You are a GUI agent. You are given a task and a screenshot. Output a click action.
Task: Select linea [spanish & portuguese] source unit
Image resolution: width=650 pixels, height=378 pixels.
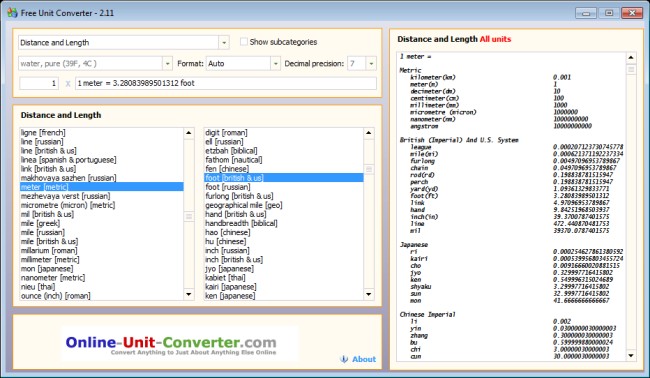[102, 160]
